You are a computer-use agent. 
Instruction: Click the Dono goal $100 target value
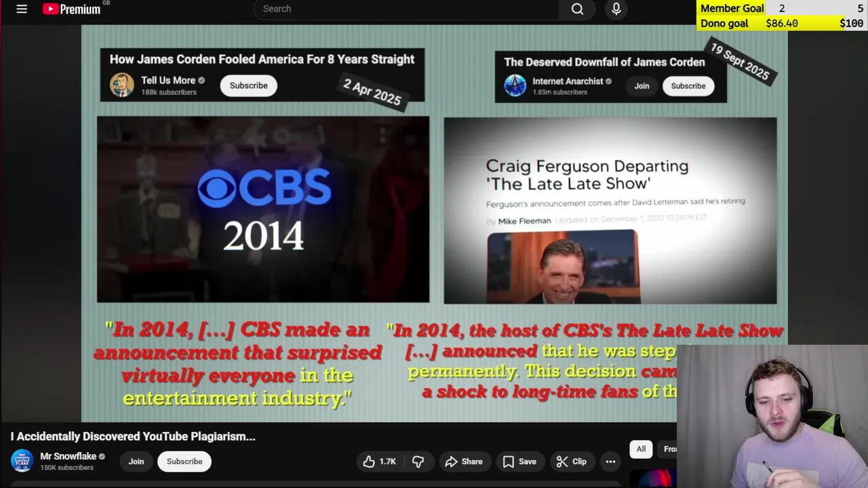[x=851, y=23]
